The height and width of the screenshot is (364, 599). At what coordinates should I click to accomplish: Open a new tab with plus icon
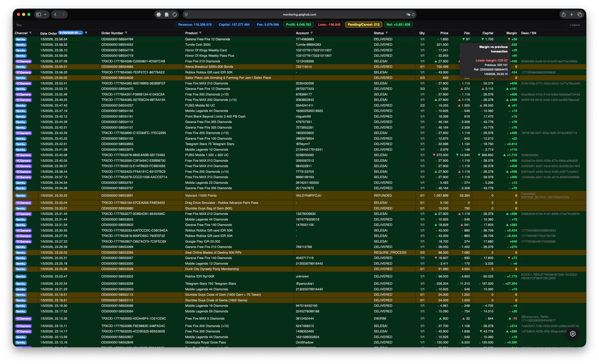(x=571, y=15)
